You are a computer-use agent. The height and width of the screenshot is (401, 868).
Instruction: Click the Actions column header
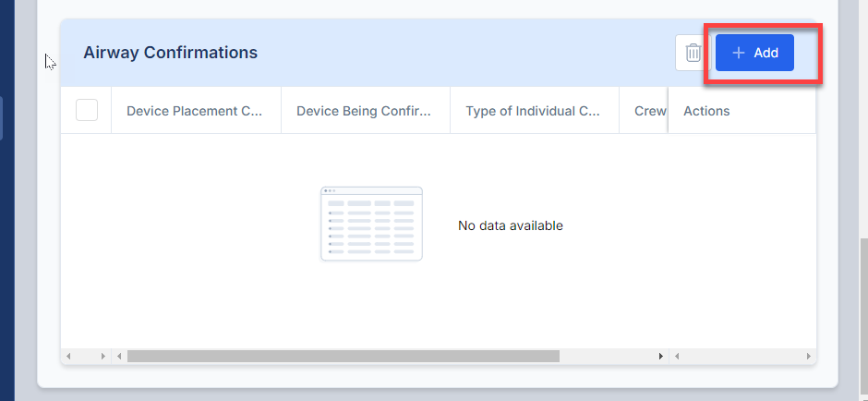[742, 111]
